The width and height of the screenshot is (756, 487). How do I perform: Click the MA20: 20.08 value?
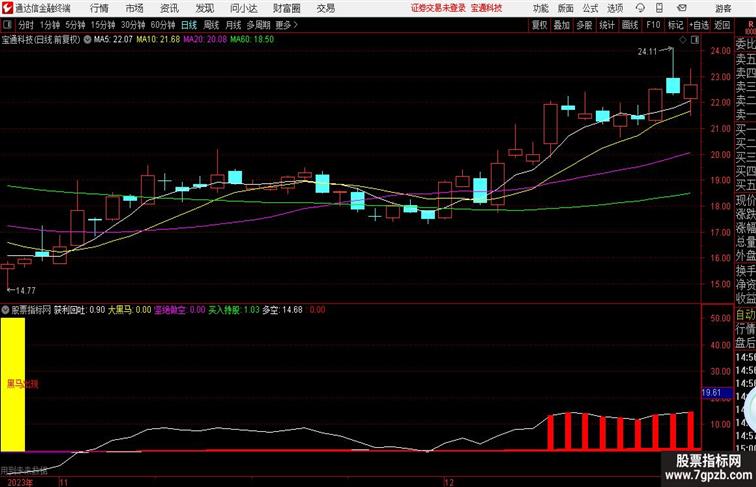point(204,40)
